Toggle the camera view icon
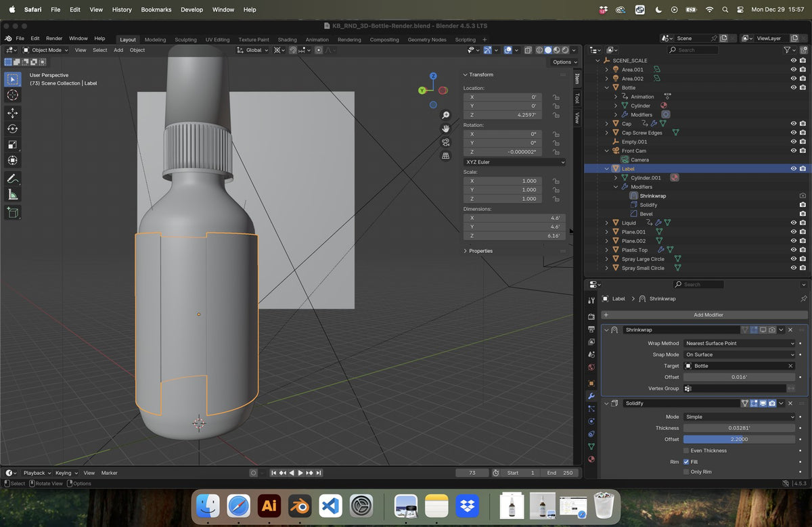 445,142
